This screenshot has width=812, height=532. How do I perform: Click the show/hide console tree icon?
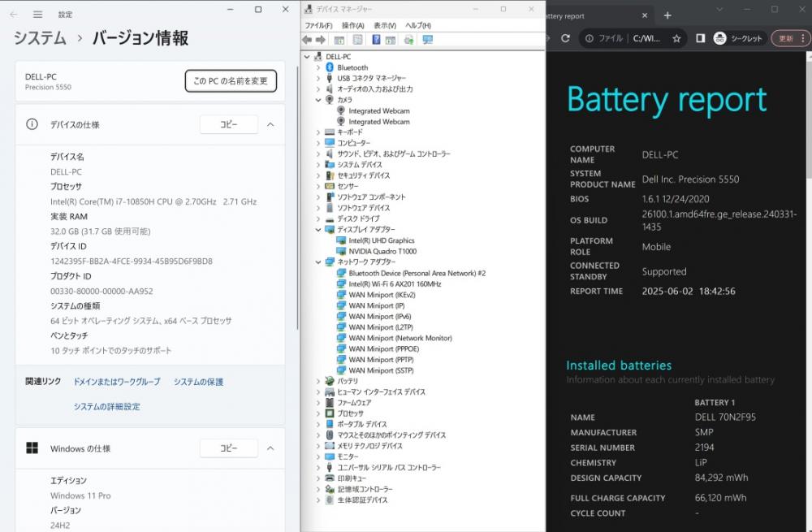339,40
